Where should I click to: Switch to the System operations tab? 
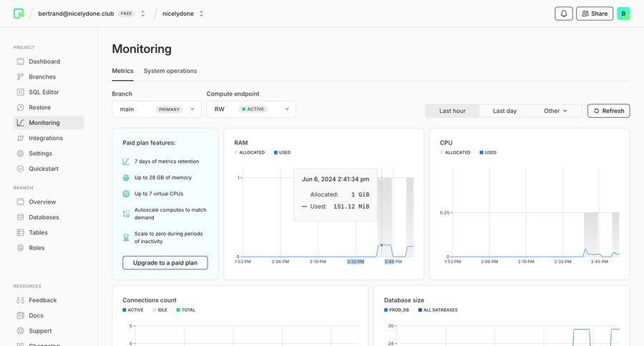[x=170, y=71]
